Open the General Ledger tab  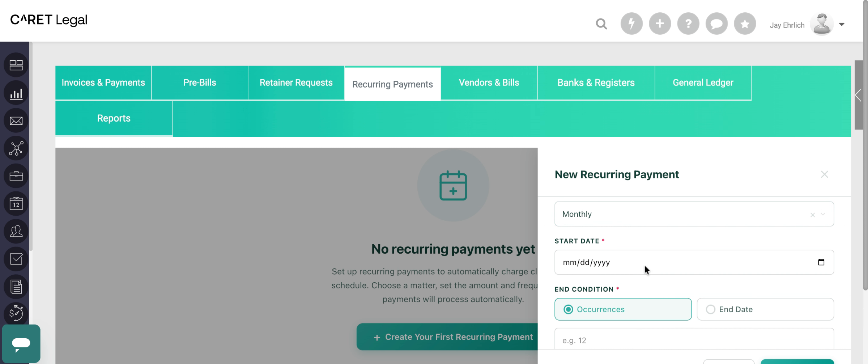tap(703, 82)
